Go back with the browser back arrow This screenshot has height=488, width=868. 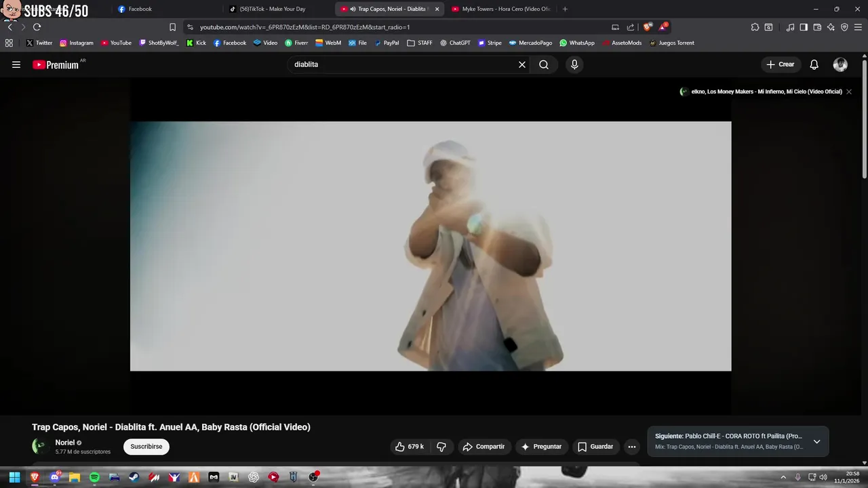[x=9, y=27]
